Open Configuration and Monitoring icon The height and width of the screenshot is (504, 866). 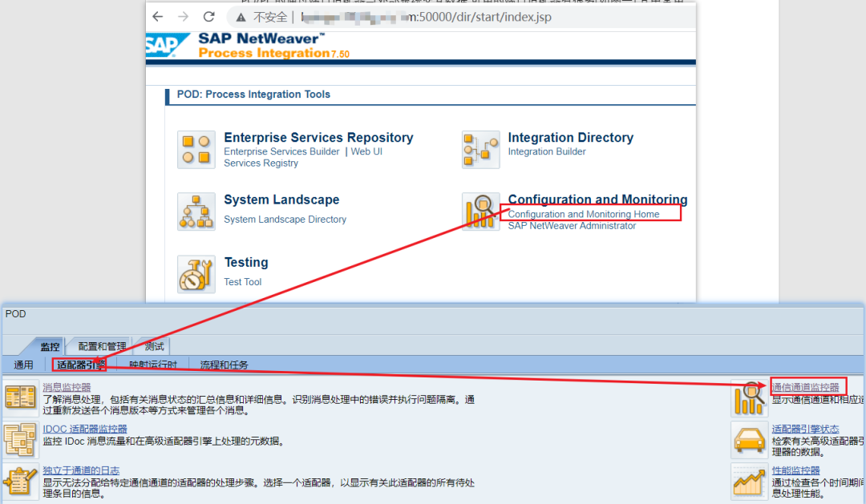480,212
